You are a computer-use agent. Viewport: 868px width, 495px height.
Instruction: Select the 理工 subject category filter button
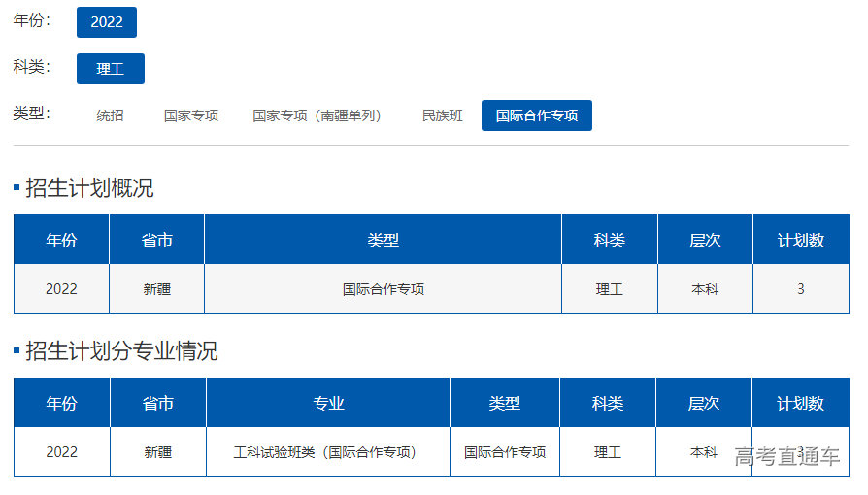pyautogui.click(x=111, y=69)
